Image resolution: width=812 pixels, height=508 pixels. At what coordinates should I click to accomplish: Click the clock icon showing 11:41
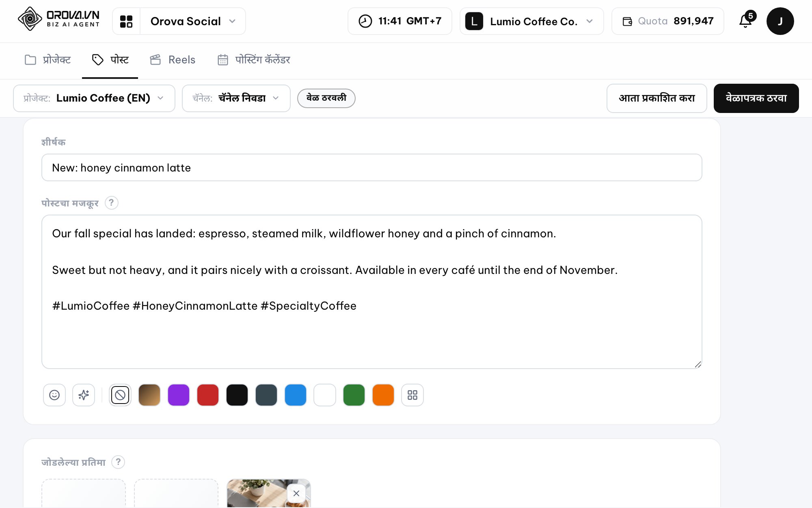[365, 21]
